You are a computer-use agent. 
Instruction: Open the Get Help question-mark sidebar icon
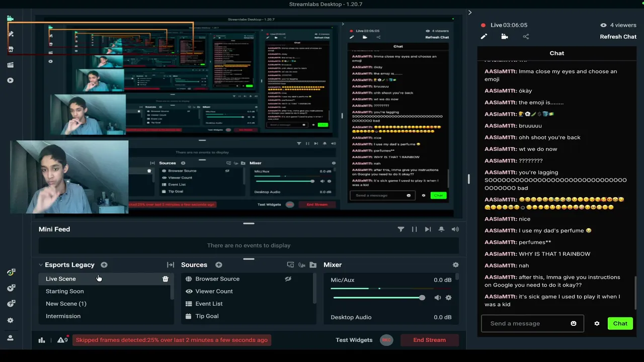point(11,304)
